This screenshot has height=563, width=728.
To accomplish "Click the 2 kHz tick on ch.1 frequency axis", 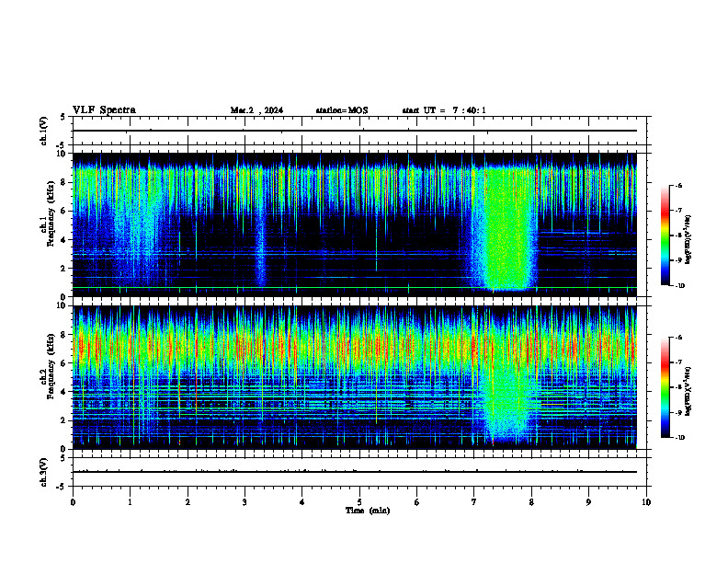I will (63, 269).
